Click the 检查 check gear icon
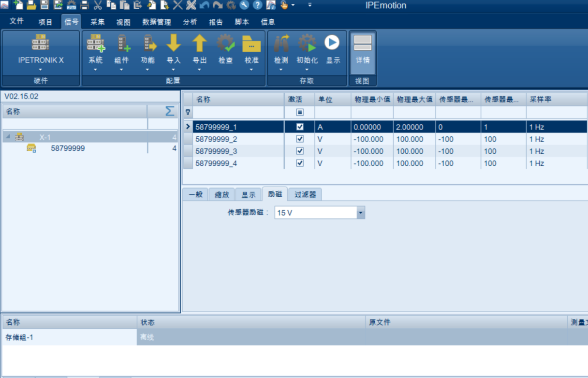 pyautogui.click(x=225, y=43)
